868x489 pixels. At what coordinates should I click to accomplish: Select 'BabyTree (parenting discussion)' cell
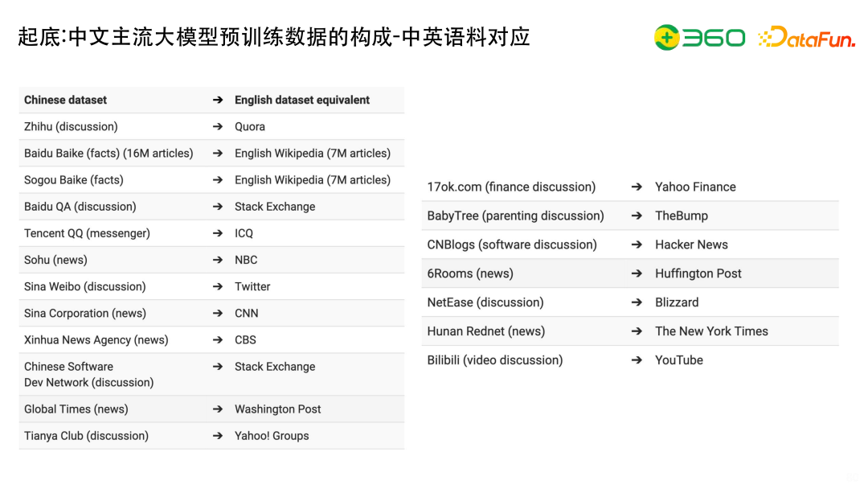515,216
